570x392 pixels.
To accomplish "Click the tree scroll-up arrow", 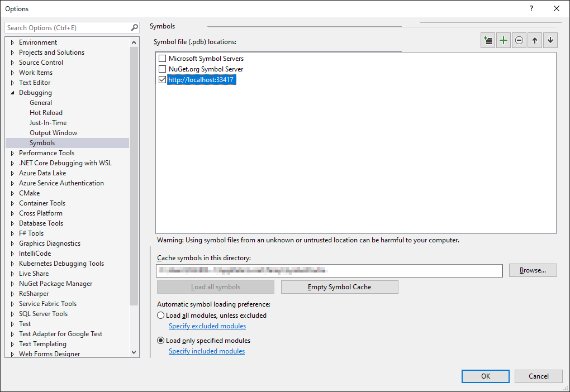I will [x=134, y=42].
